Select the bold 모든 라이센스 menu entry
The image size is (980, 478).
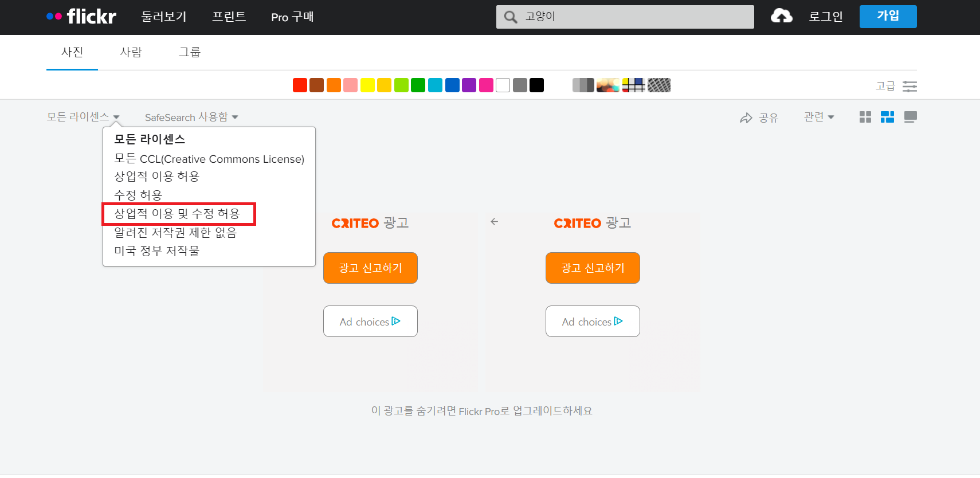coord(150,139)
